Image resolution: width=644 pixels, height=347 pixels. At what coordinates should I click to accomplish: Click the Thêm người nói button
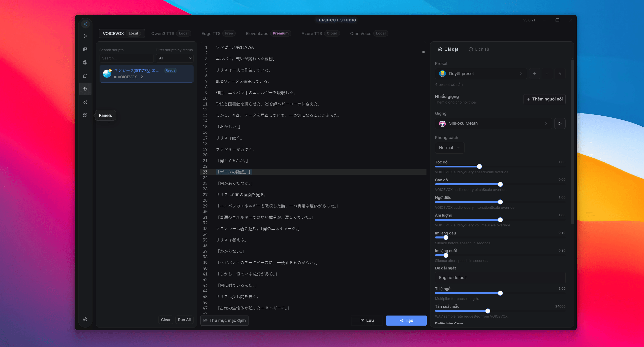[x=544, y=99]
